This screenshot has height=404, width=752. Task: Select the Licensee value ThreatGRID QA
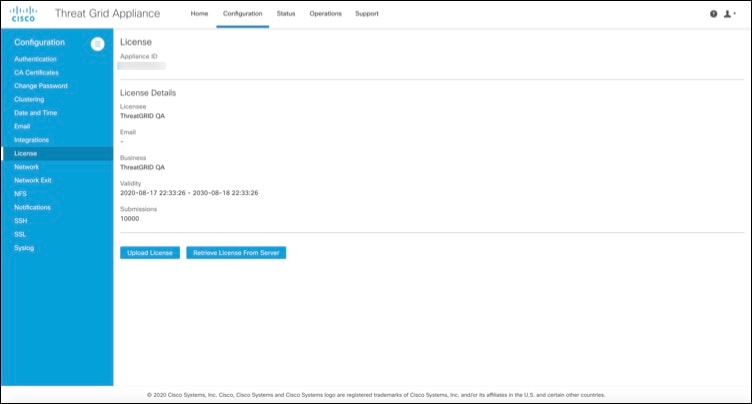tap(142, 116)
